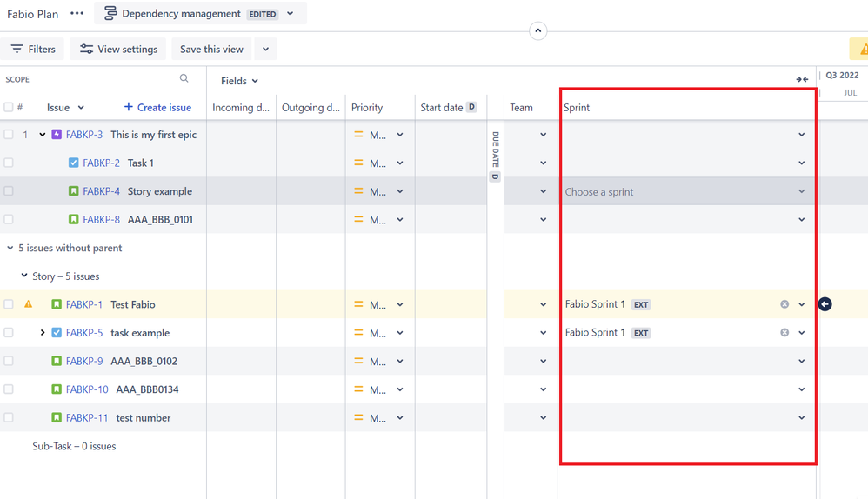Click the Filters button
Screen dimensions: 868x499
coord(33,50)
